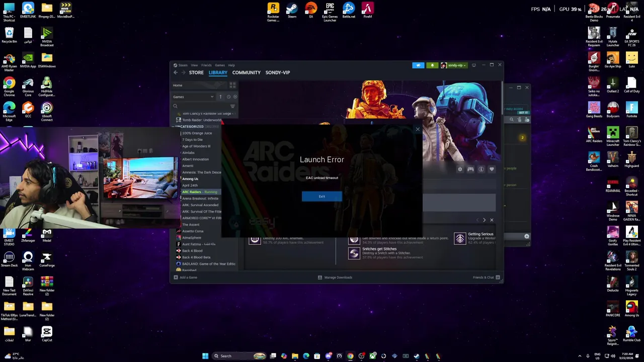The height and width of the screenshot is (362, 644).
Task: Select Age of Wonders III in library
Action: coord(196,146)
